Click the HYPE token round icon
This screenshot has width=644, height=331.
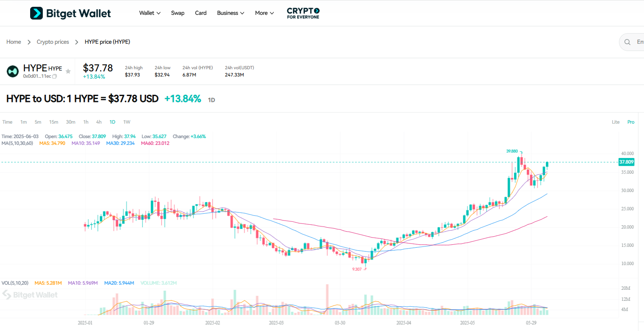click(x=13, y=71)
